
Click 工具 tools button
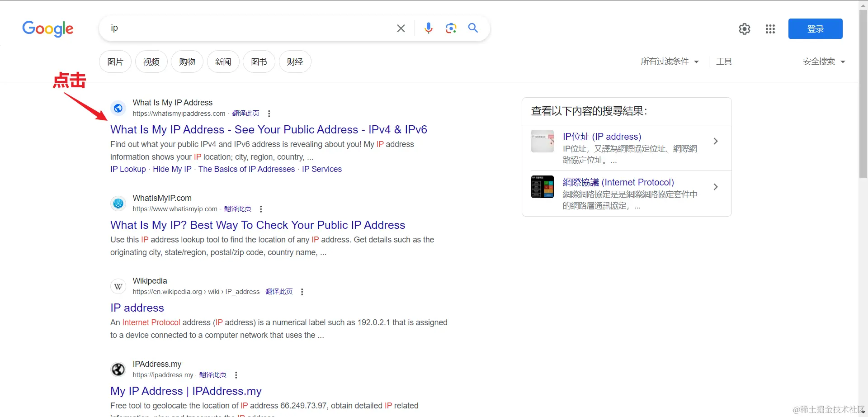click(724, 62)
